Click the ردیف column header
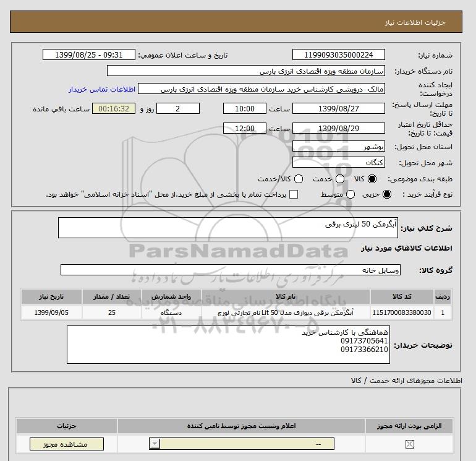The height and width of the screenshot is (461, 476). pyautogui.click(x=443, y=296)
